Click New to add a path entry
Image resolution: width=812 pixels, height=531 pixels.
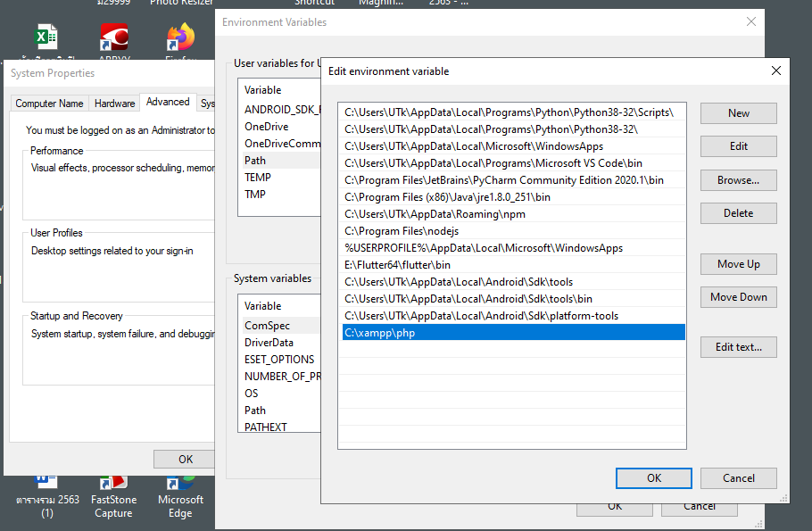coord(738,113)
